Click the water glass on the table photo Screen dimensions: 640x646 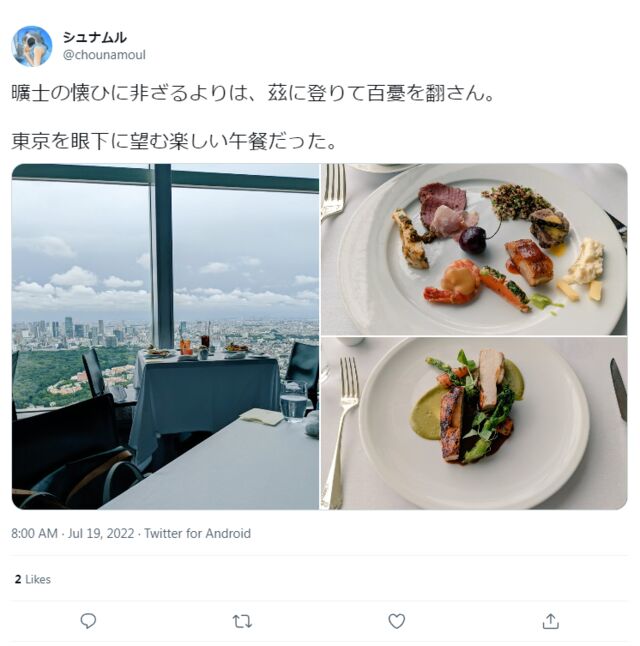[x=293, y=401]
